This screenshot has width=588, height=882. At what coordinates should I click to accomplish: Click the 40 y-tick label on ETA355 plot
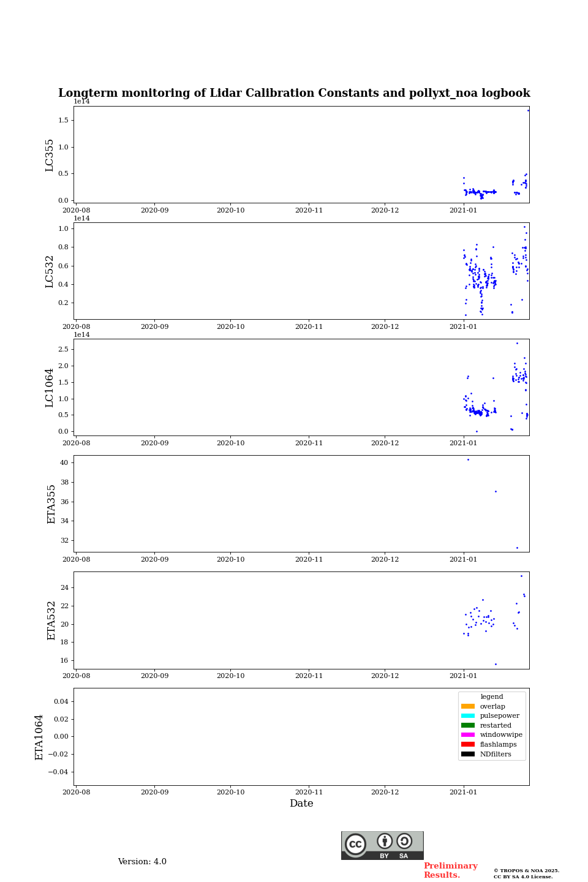coord(64,462)
